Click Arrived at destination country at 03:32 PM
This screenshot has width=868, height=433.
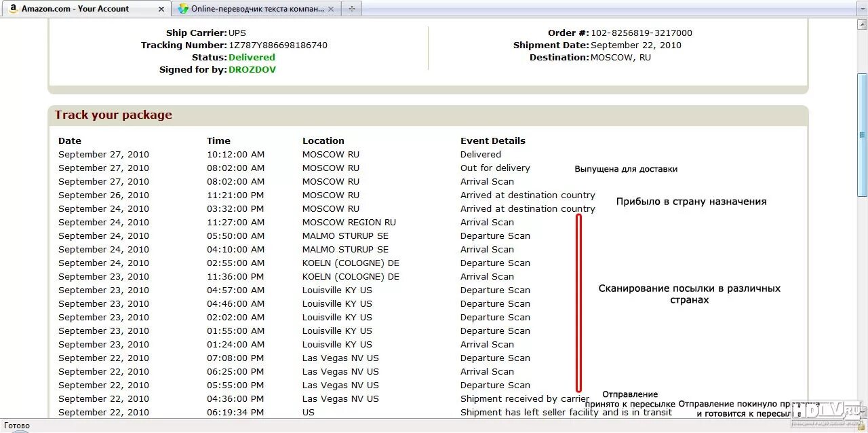click(x=528, y=209)
